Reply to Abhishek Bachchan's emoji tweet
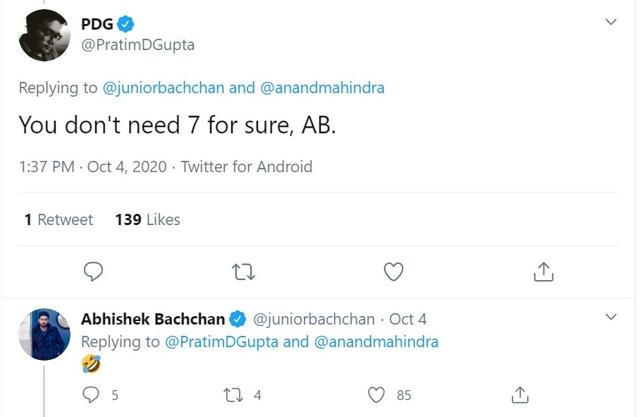640x417 pixels. (x=91, y=395)
